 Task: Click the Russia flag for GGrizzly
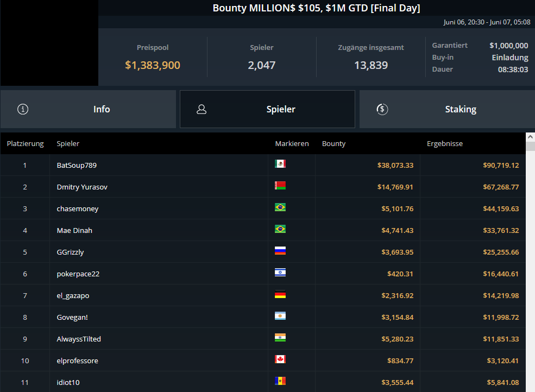click(x=280, y=251)
